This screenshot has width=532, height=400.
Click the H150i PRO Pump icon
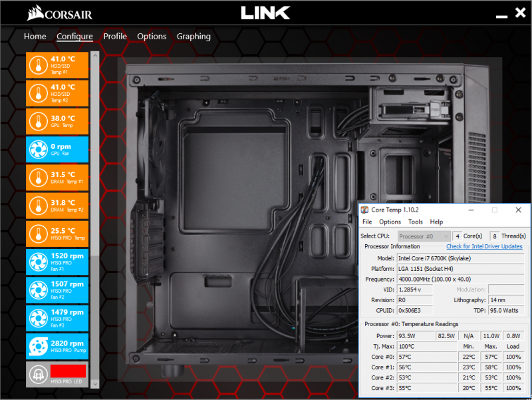pyautogui.click(x=39, y=346)
